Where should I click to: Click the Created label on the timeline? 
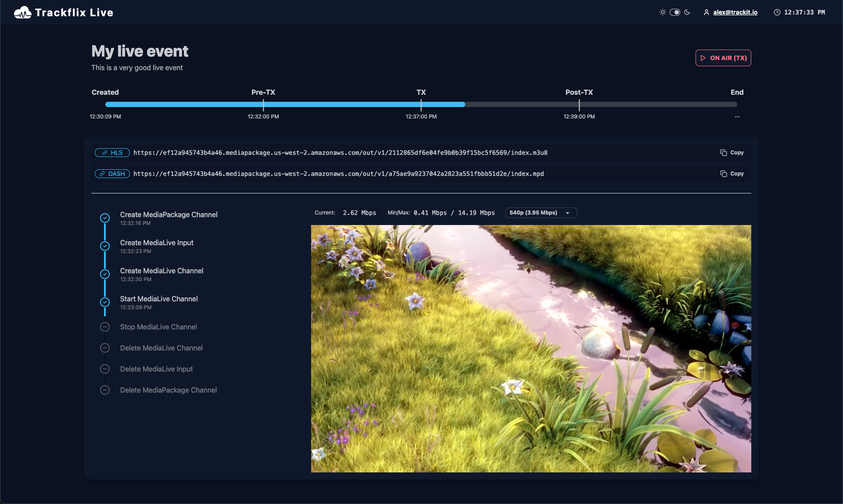click(x=105, y=92)
